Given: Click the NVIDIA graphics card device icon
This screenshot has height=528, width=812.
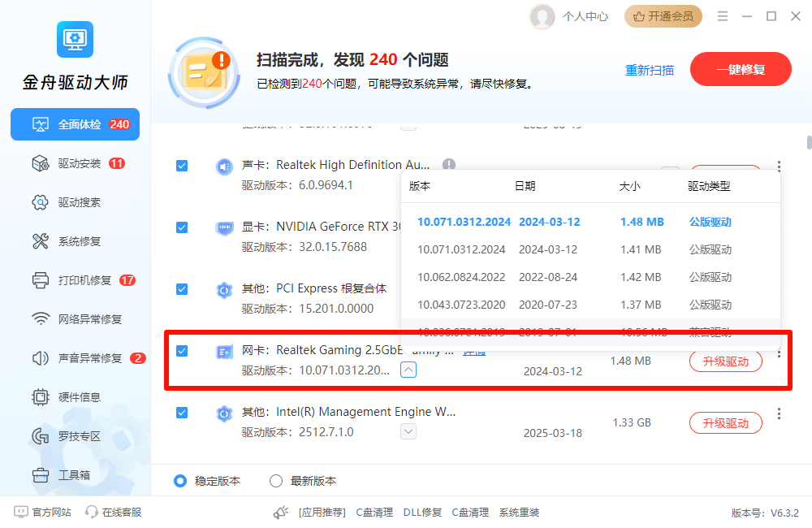Looking at the screenshot, I should pos(224,228).
